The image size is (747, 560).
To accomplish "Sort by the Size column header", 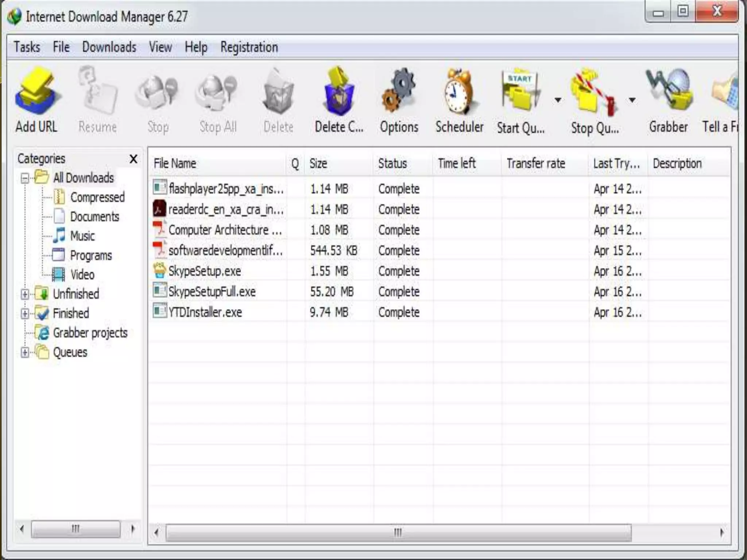I will [x=318, y=163].
